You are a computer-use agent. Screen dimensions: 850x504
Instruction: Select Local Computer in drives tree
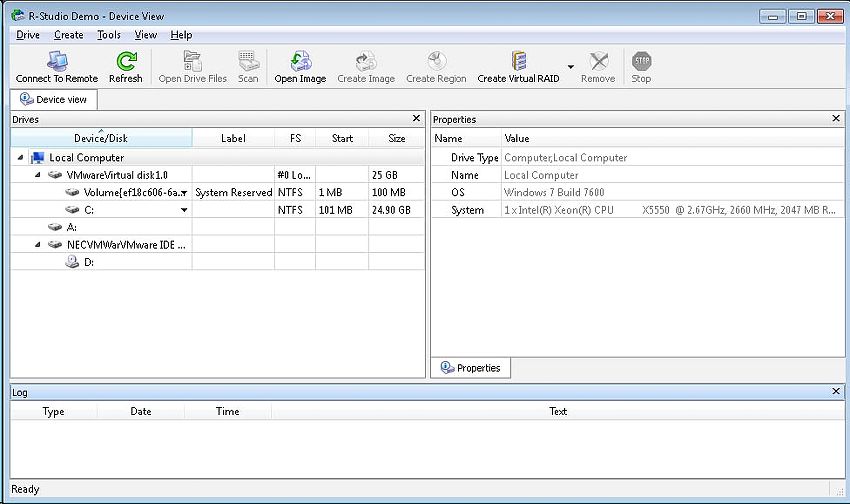86,158
